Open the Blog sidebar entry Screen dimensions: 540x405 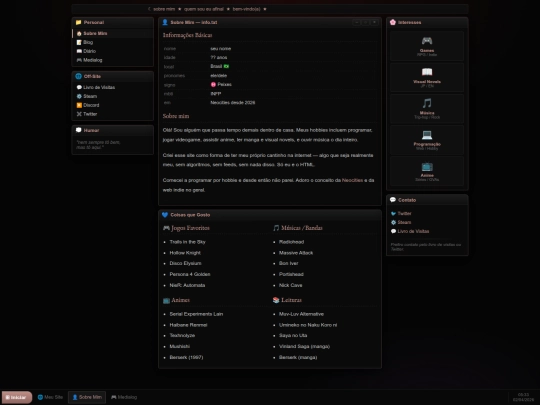[113, 42]
